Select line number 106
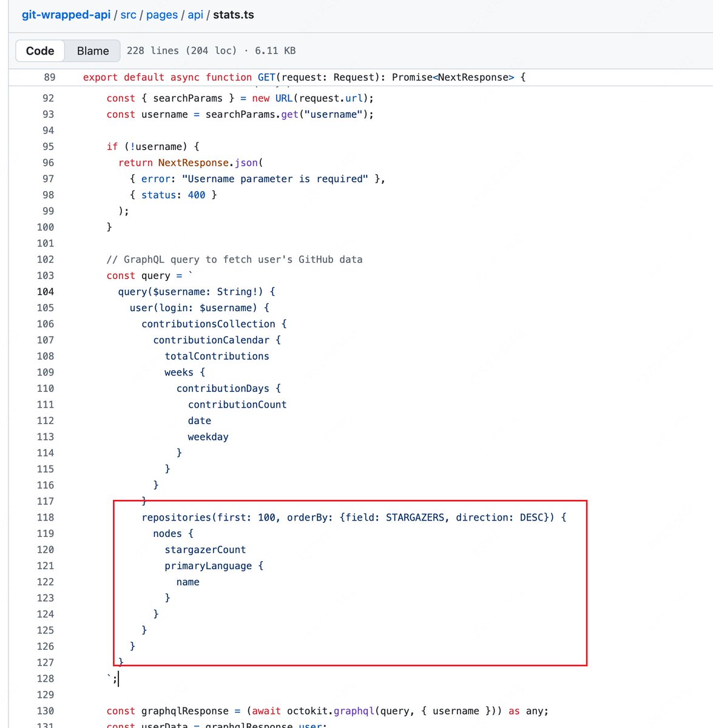 [x=46, y=324]
